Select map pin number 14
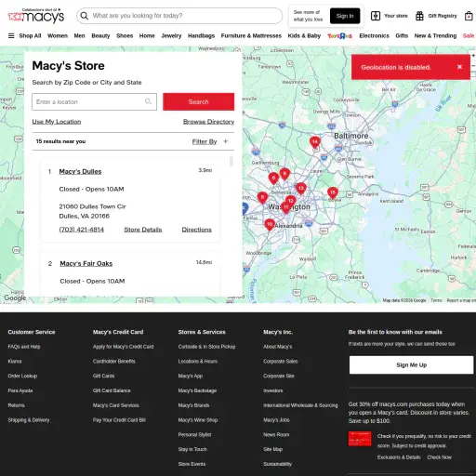 [x=315, y=142]
